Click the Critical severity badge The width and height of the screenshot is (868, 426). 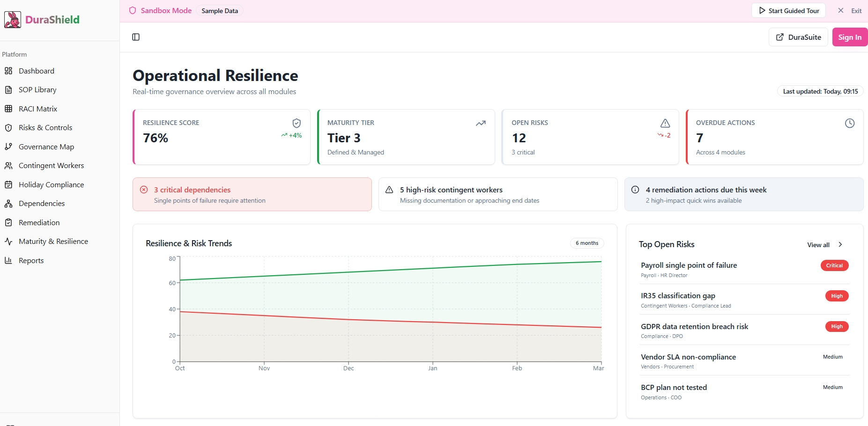(834, 265)
